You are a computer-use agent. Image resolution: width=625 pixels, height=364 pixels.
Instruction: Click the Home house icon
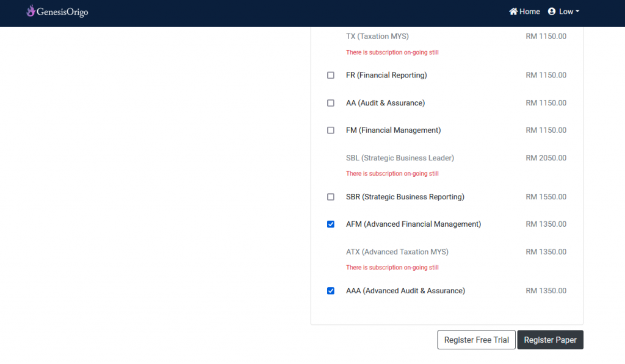pos(513,11)
